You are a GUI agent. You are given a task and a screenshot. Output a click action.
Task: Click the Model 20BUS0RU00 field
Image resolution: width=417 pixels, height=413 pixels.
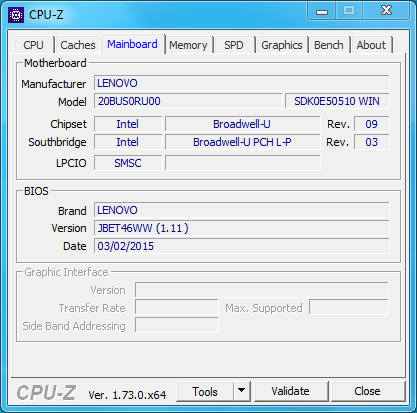click(188, 101)
